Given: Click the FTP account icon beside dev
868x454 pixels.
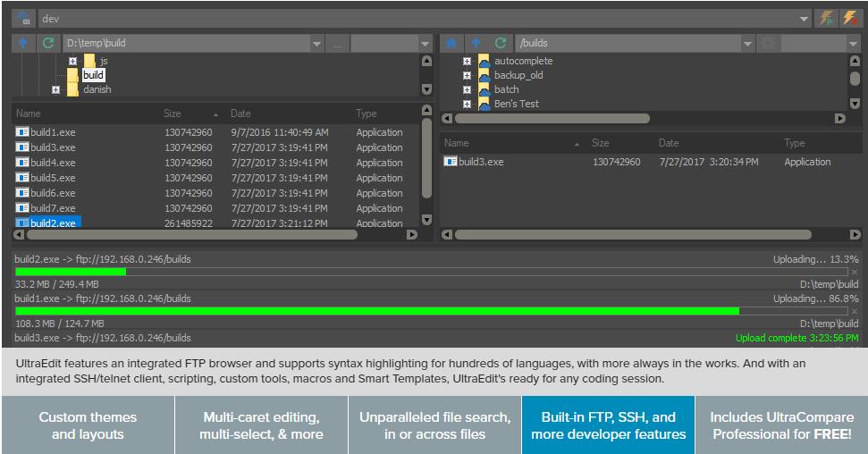Looking at the screenshot, I should coord(24,18).
